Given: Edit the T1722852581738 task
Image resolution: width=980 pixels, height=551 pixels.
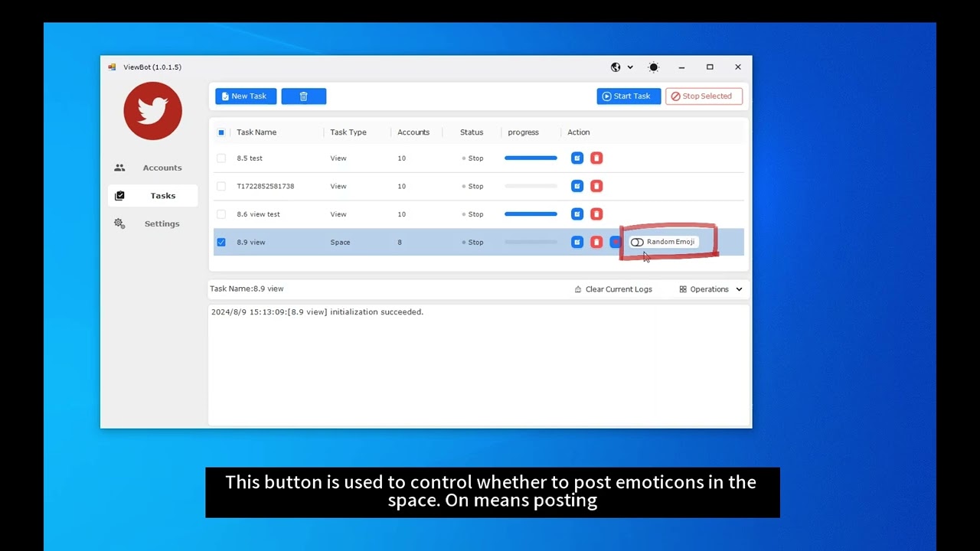Looking at the screenshot, I should tap(577, 186).
